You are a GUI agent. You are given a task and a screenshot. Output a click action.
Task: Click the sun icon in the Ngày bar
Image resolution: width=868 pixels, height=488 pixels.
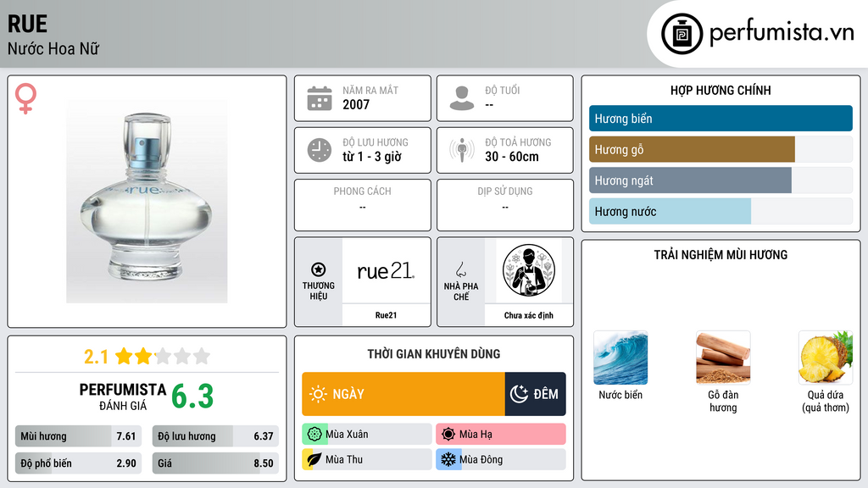(318, 394)
